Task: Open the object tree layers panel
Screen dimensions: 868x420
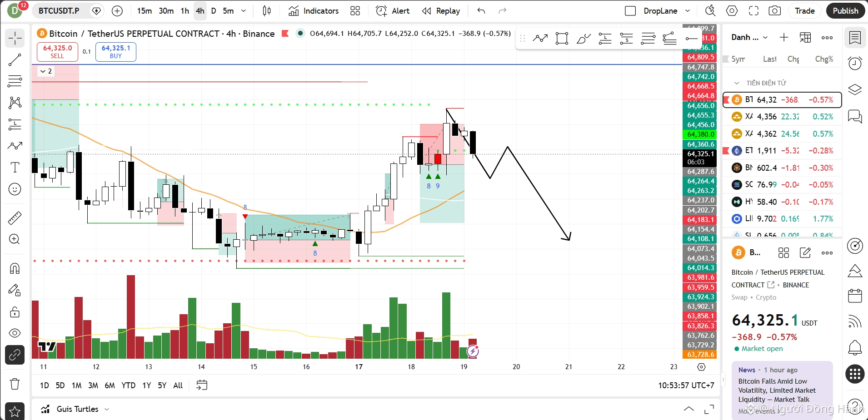Action: [855, 89]
